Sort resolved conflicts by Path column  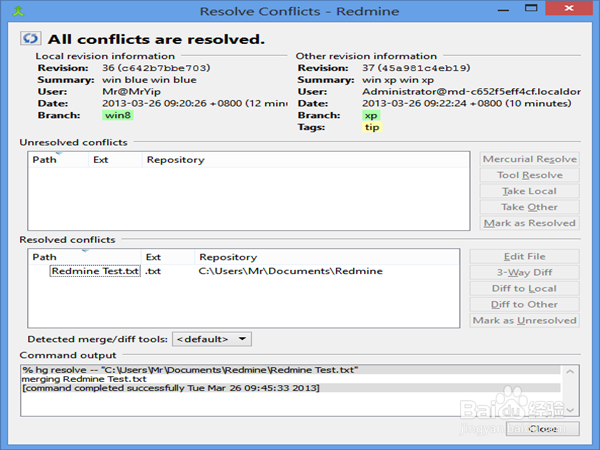85,257
